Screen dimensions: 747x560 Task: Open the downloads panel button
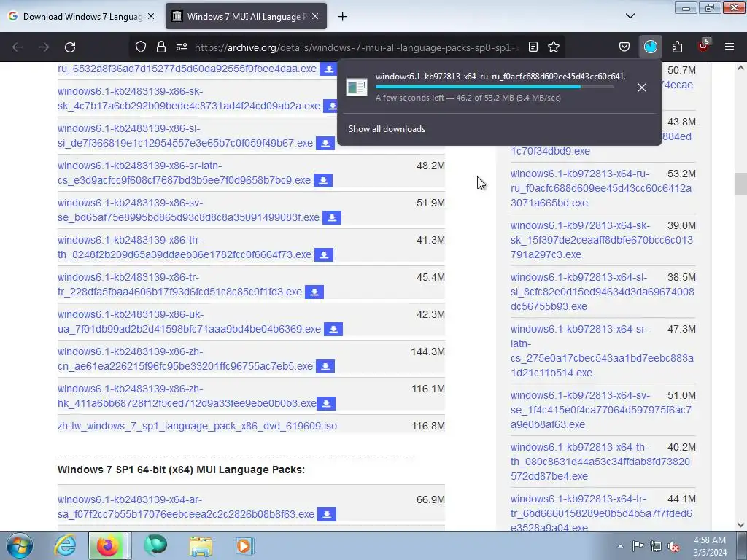650,47
